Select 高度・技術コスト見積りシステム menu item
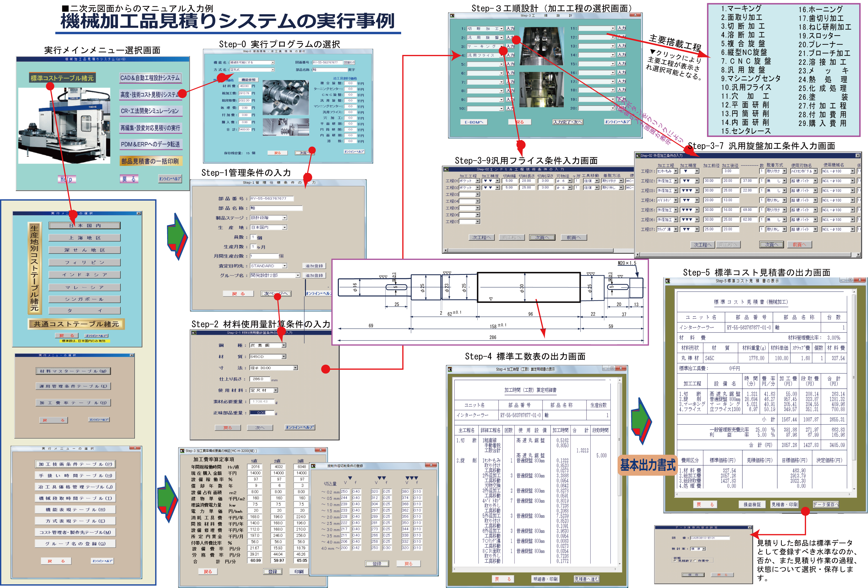 coord(150,95)
